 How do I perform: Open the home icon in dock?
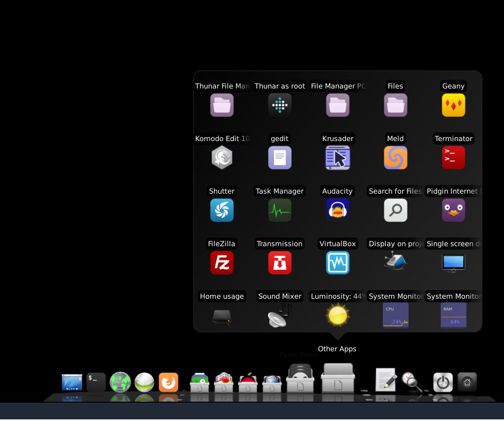[x=467, y=382]
